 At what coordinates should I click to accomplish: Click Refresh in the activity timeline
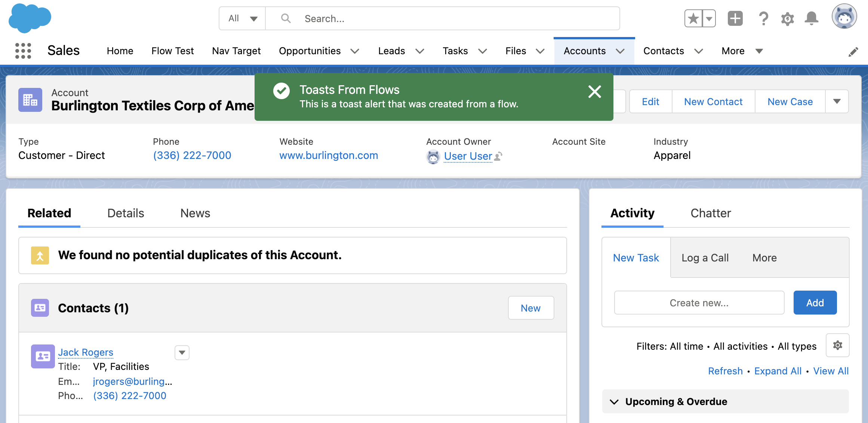[x=725, y=371]
